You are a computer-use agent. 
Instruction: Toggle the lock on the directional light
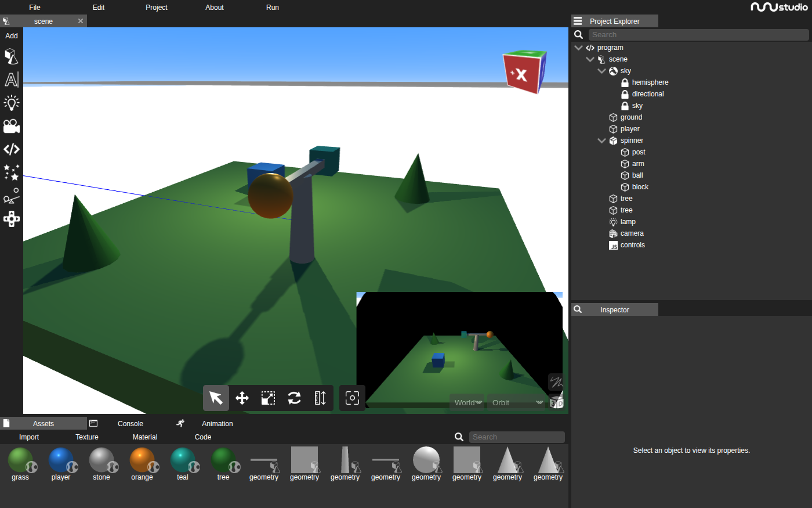pos(625,94)
